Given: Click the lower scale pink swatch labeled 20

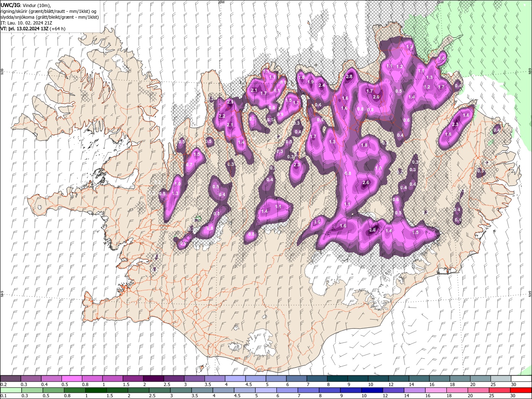Looking at the screenshot, I should [478, 390].
